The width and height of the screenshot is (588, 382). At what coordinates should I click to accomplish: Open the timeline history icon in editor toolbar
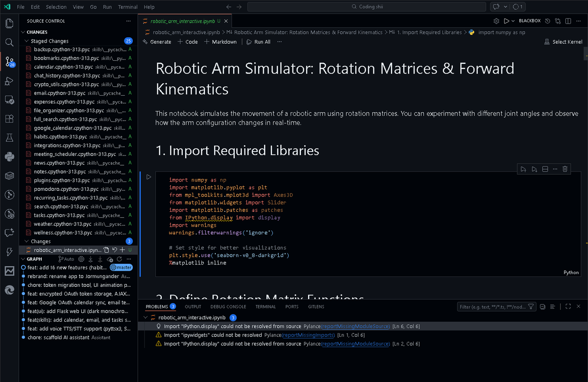click(547, 21)
